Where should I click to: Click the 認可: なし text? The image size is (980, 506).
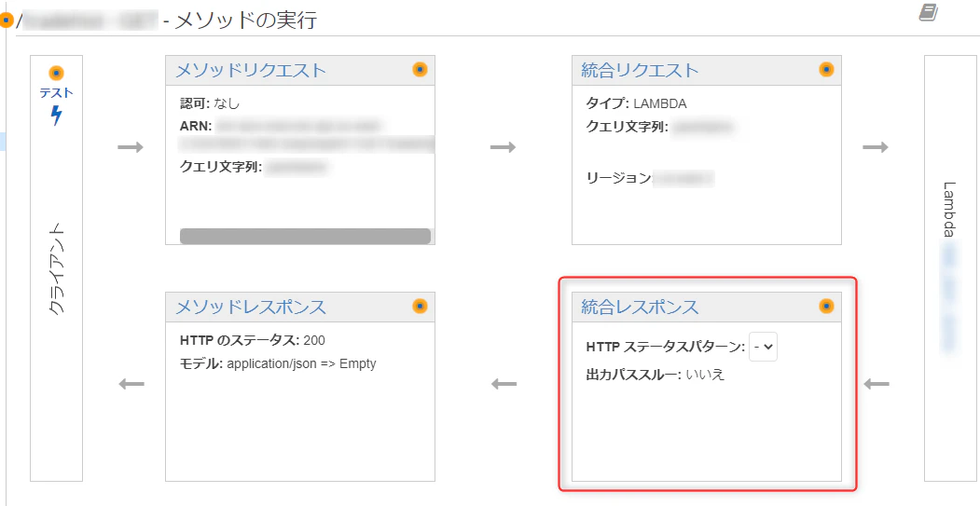[210, 103]
